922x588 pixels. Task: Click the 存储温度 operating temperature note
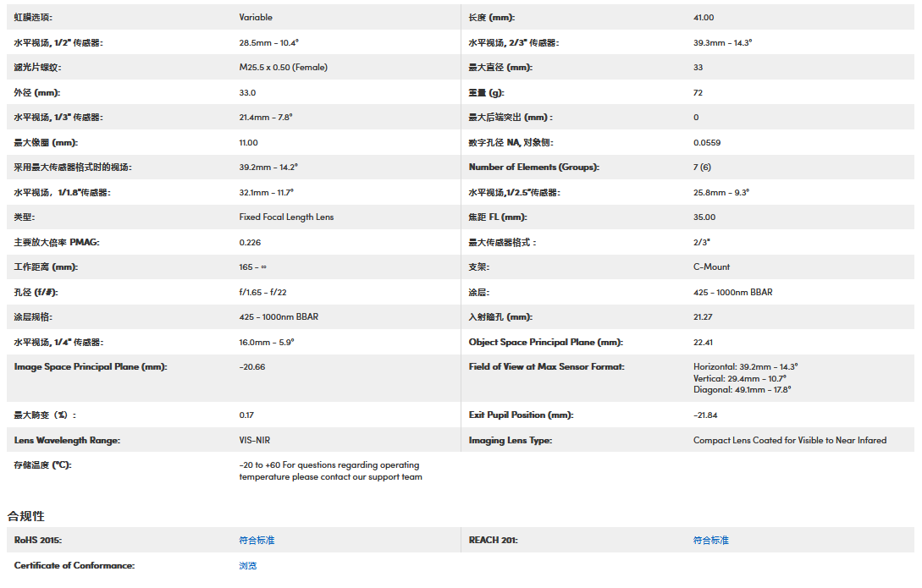click(x=330, y=470)
